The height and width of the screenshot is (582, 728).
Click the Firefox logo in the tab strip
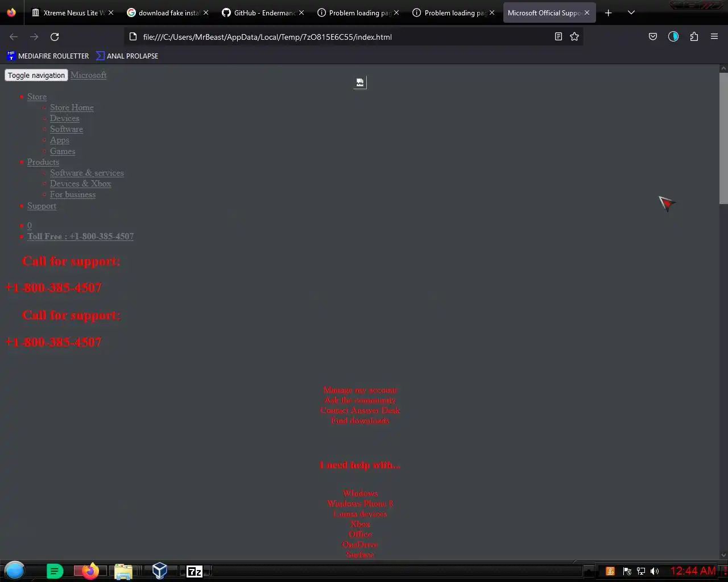(11, 13)
